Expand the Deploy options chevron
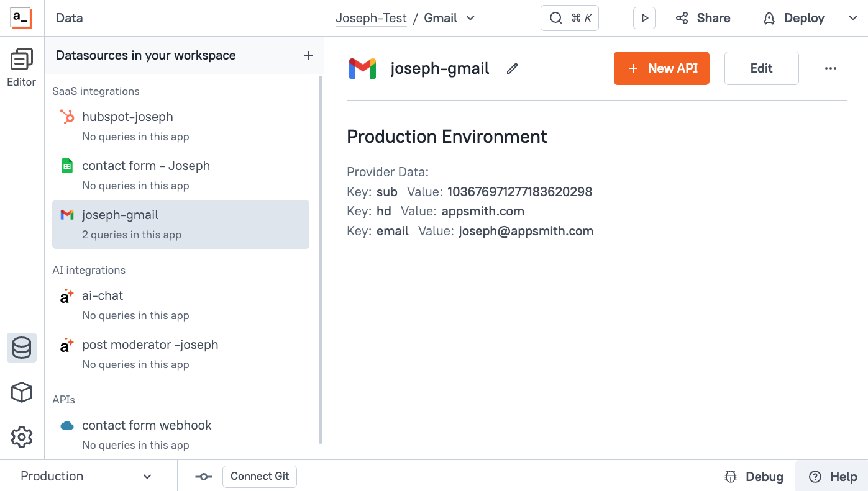Viewport: 868px width, 491px height. pyautogui.click(x=852, y=18)
